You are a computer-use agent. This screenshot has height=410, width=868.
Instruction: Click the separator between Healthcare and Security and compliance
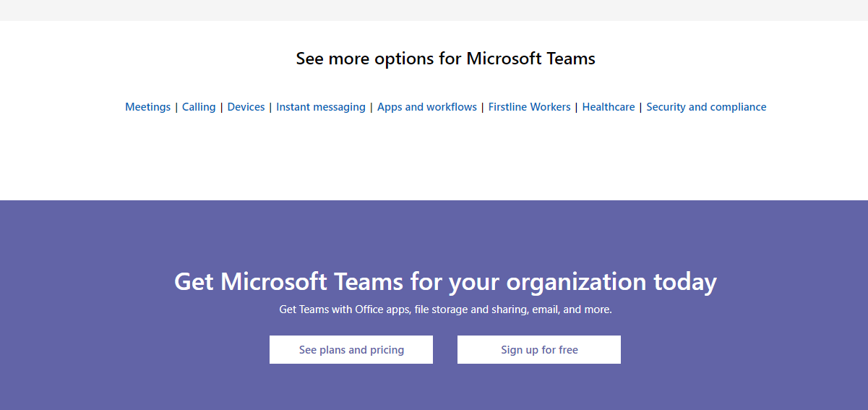click(x=640, y=107)
